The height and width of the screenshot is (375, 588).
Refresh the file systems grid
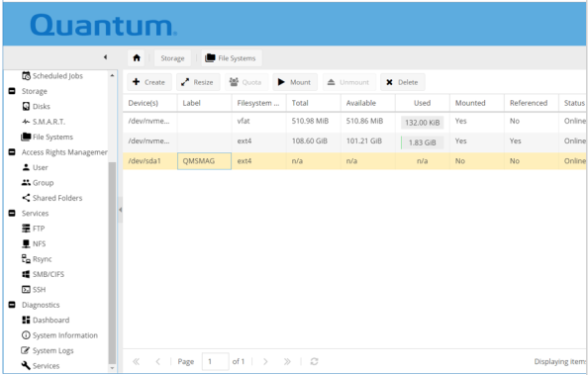coord(314,361)
